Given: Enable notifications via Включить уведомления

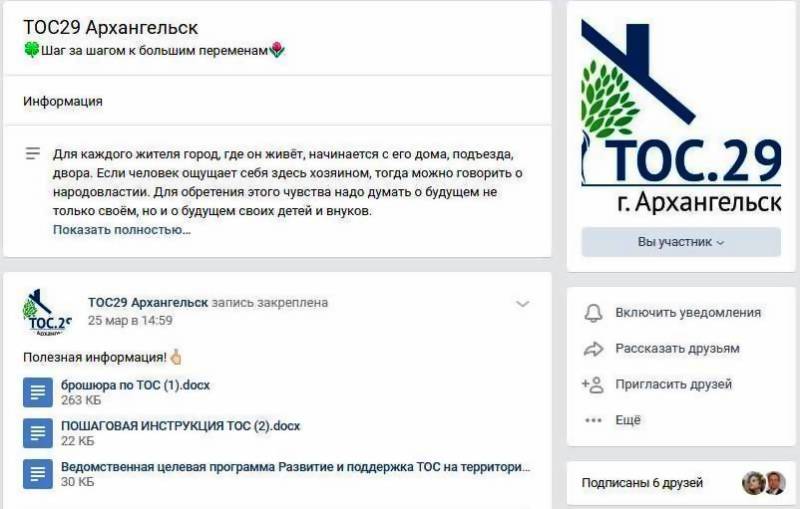Looking at the screenshot, I should [x=688, y=313].
